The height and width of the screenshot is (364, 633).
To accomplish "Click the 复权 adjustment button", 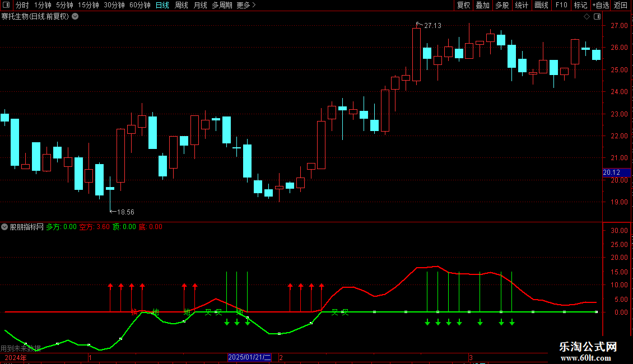I will click(x=463, y=5).
